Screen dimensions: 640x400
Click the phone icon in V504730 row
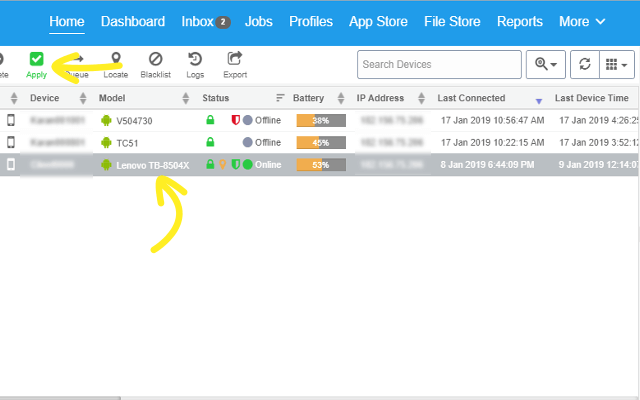[x=11, y=120]
